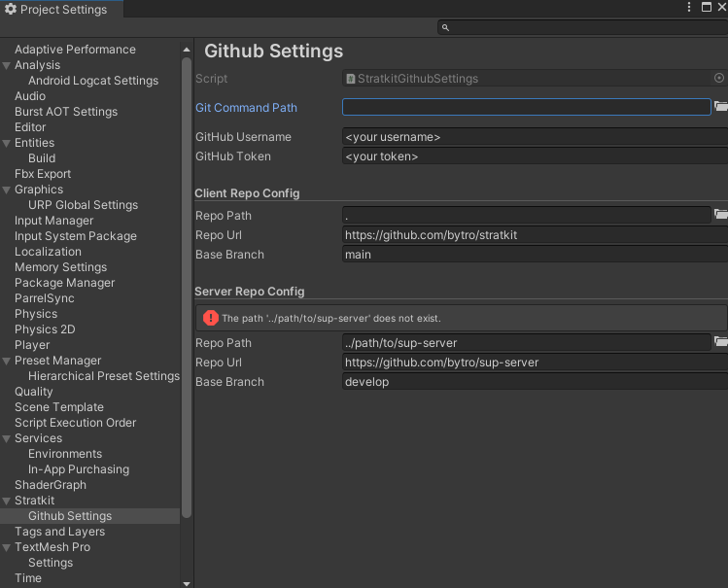Select the Editor settings category
The width and height of the screenshot is (728, 588).
[30, 127]
